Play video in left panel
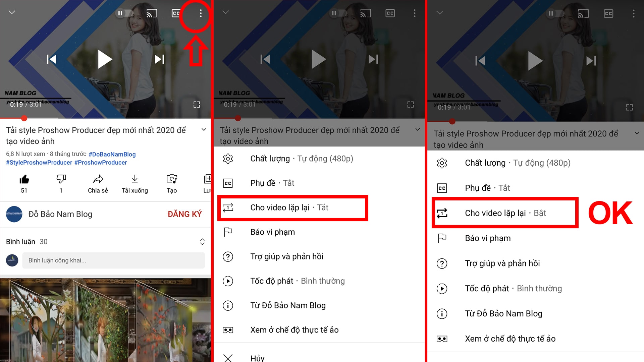This screenshot has width=644, height=362. 105,59
